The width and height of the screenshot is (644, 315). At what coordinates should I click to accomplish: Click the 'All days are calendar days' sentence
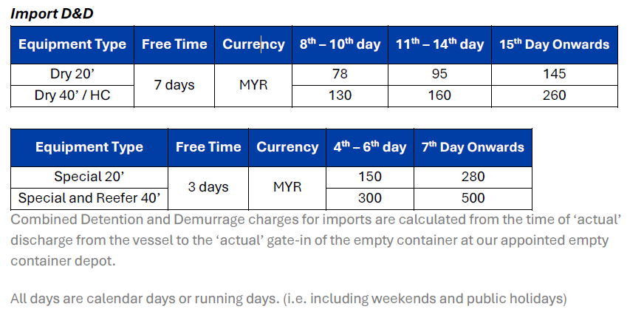point(288,299)
